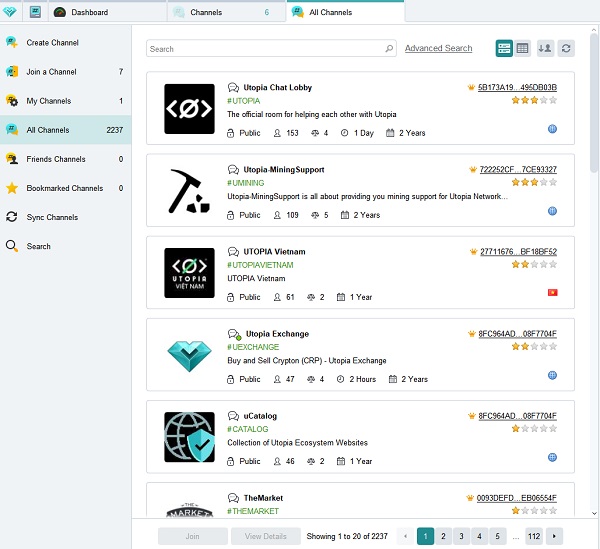Image resolution: width=600 pixels, height=549 pixels.
Task: Click the #UEXCHANGE hashtag
Action: (x=253, y=347)
